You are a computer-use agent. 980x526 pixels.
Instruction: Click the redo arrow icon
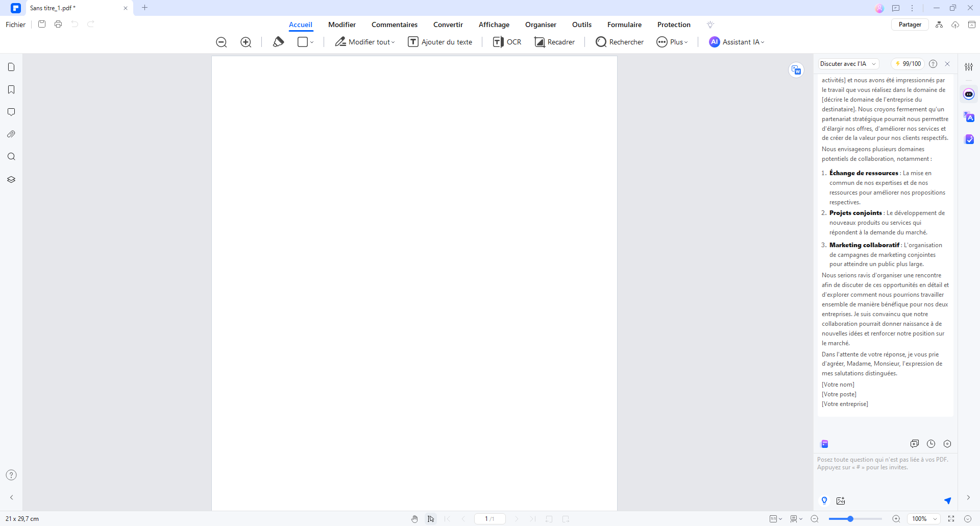tap(91, 24)
